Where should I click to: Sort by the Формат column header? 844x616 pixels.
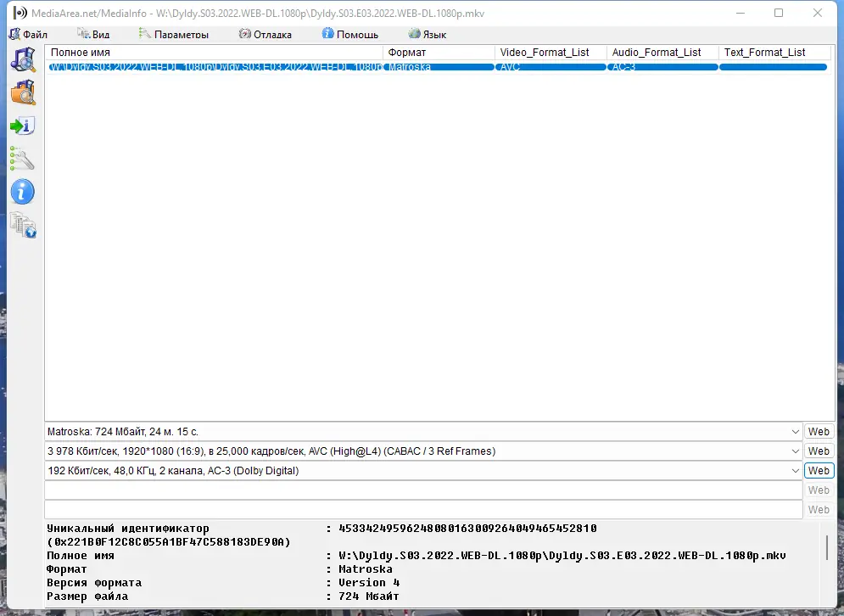pos(439,53)
